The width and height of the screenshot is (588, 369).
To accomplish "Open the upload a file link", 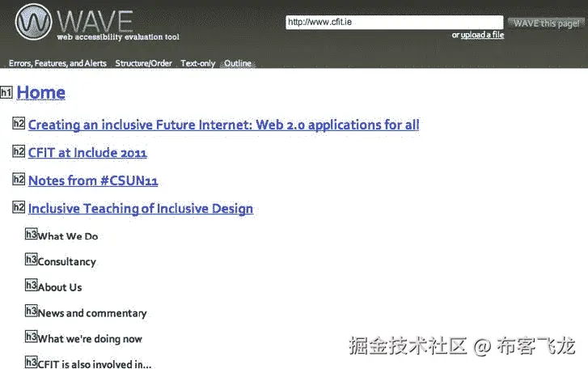I will click(x=482, y=35).
